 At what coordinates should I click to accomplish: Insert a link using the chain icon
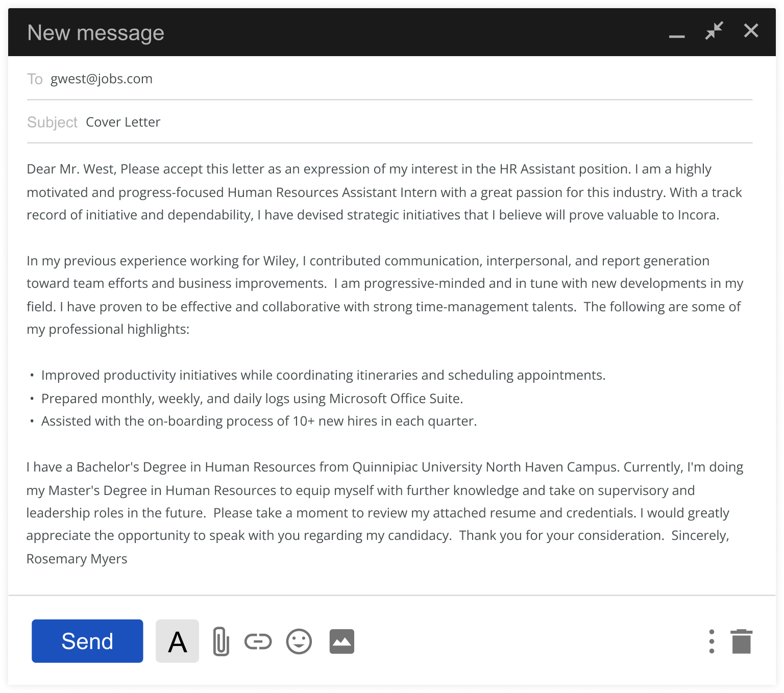[258, 641]
